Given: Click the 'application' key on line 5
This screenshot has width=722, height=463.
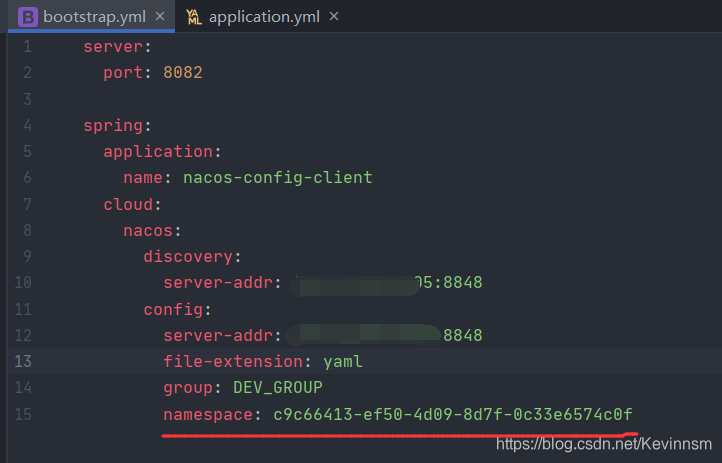Looking at the screenshot, I should click(158, 152).
